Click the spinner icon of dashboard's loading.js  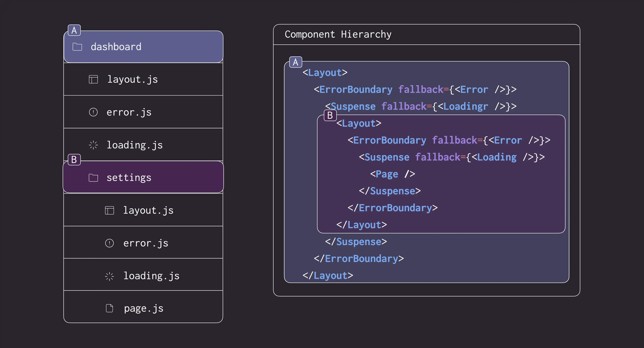[x=93, y=145]
